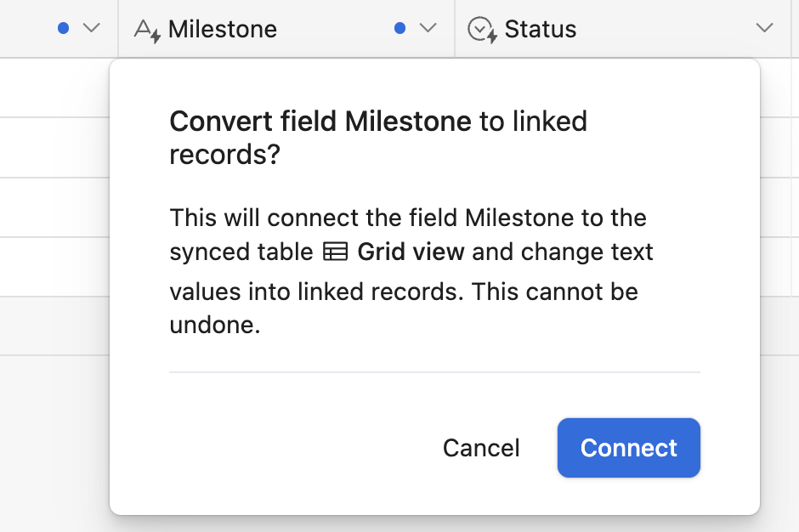Select the Status column header label
Image resolution: width=799 pixels, height=532 pixels.
click(541, 29)
